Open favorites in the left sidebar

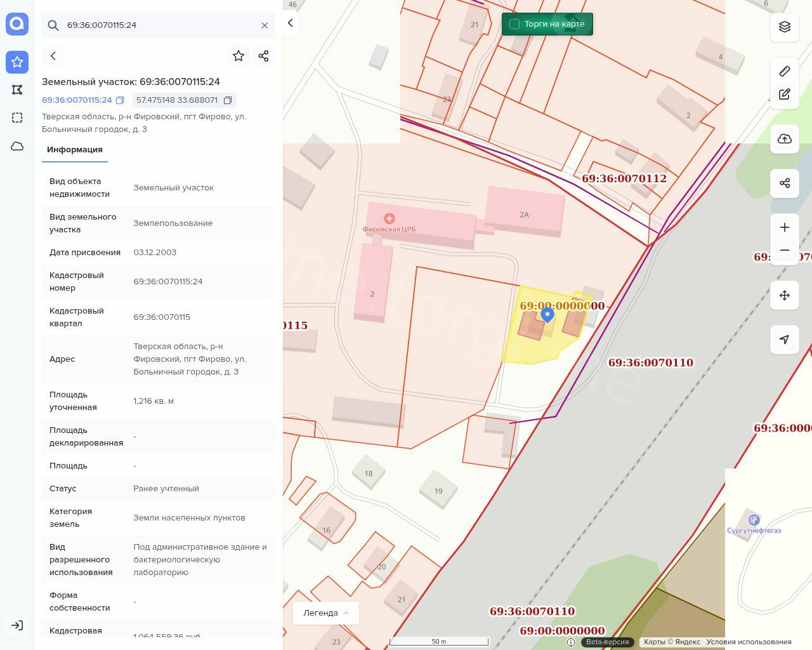click(x=17, y=62)
